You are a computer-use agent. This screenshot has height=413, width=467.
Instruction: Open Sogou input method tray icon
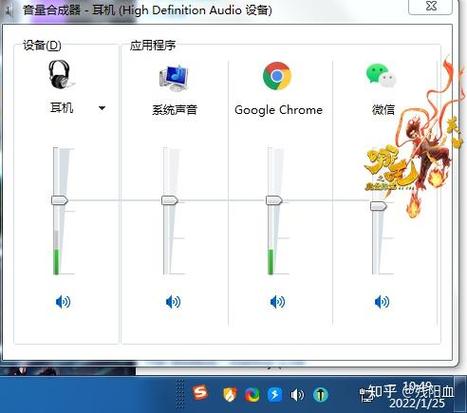(200, 393)
